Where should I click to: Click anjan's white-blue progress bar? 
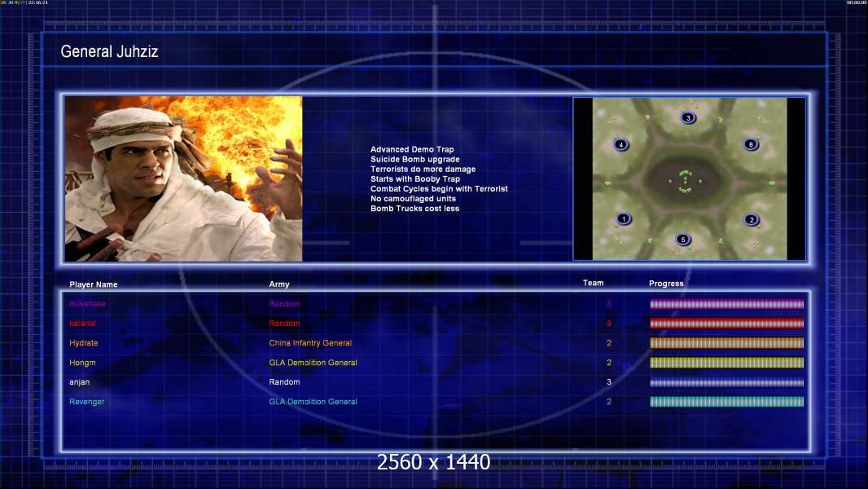[x=727, y=382]
